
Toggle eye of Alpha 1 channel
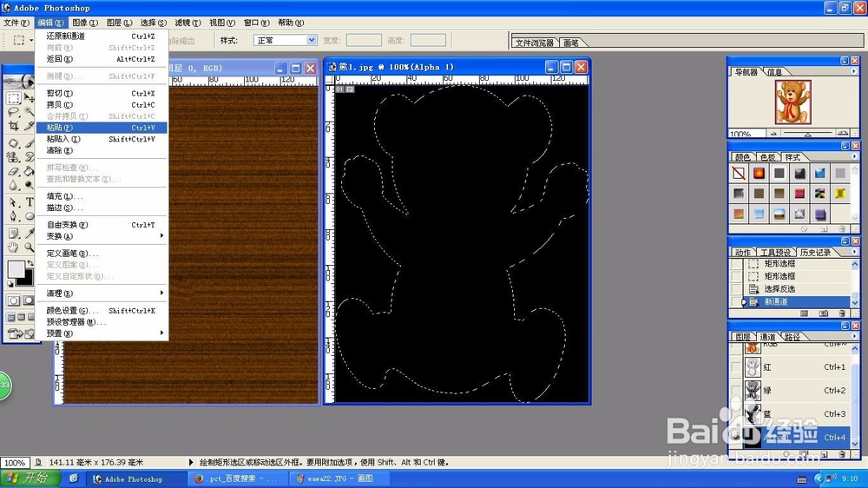click(736, 437)
